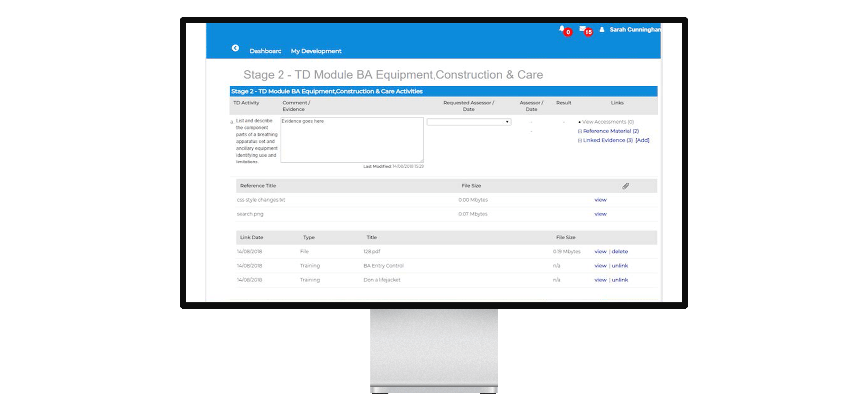Image resolution: width=868 pixels, height=411 pixels.
Task: Click the Type column header
Action: pyautogui.click(x=309, y=238)
